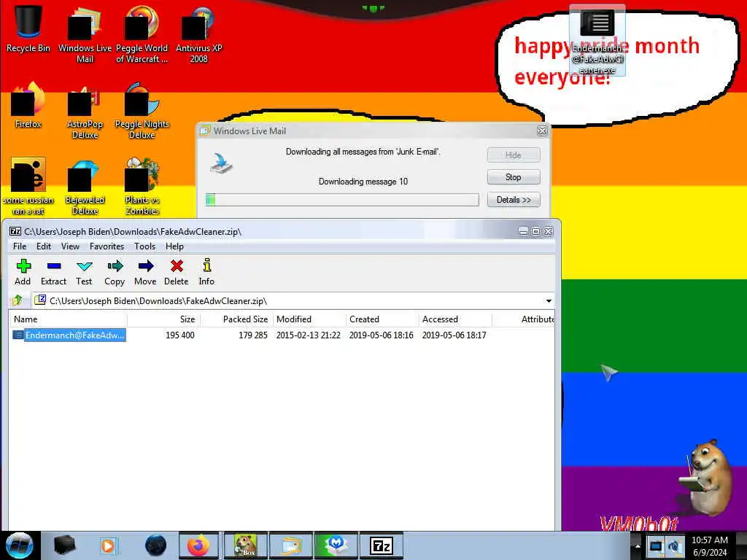Screen dimensions: 747x560
Task: Click the 2019-05-06 18:16 created date
Action: click(381, 335)
